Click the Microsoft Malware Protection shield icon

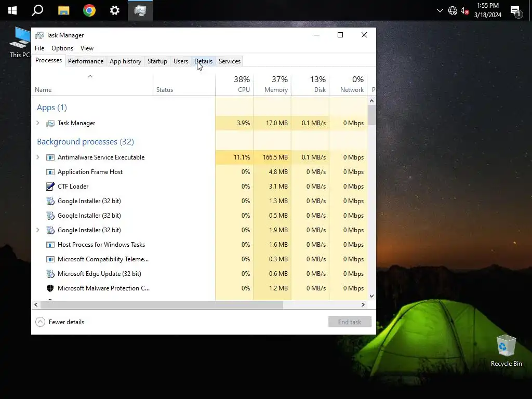(50, 288)
